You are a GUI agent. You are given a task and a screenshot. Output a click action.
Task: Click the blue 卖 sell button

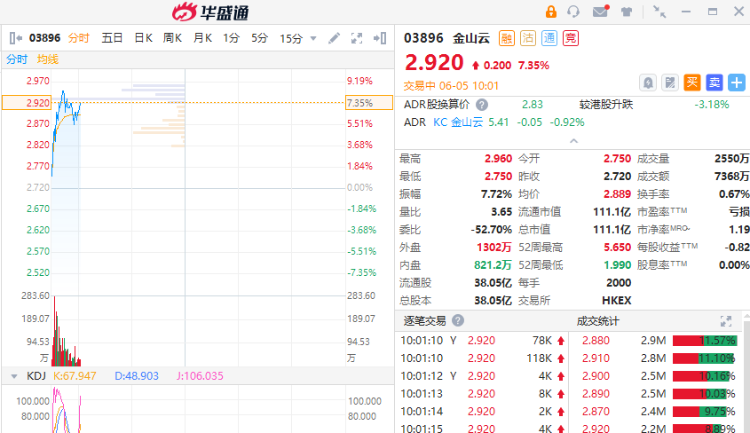pyautogui.click(x=714, y=83)
